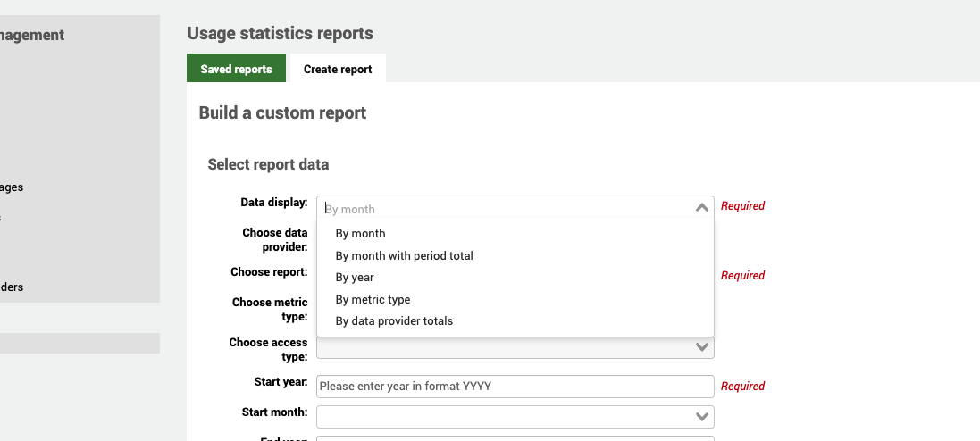Switch to the Saved reports tab
Viewport: 980px width, 441px height.
coord(236,69)
